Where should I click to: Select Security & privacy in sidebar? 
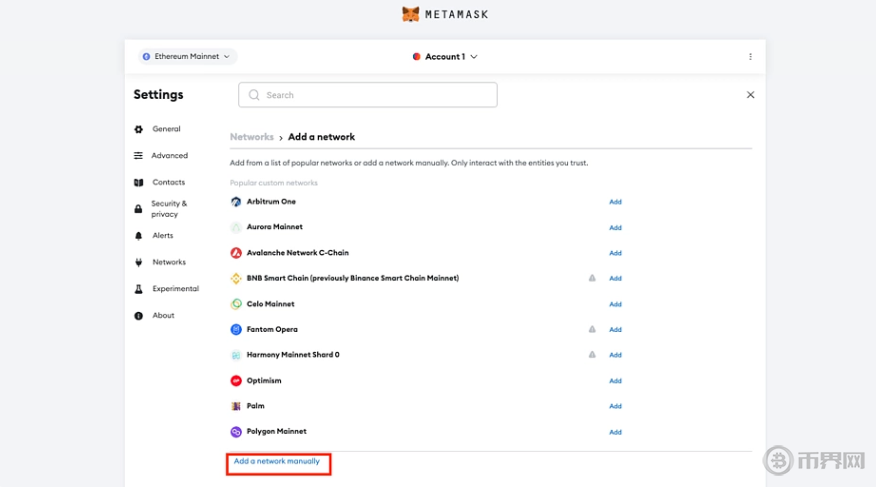pyautogui.click(x=168, y=209)
